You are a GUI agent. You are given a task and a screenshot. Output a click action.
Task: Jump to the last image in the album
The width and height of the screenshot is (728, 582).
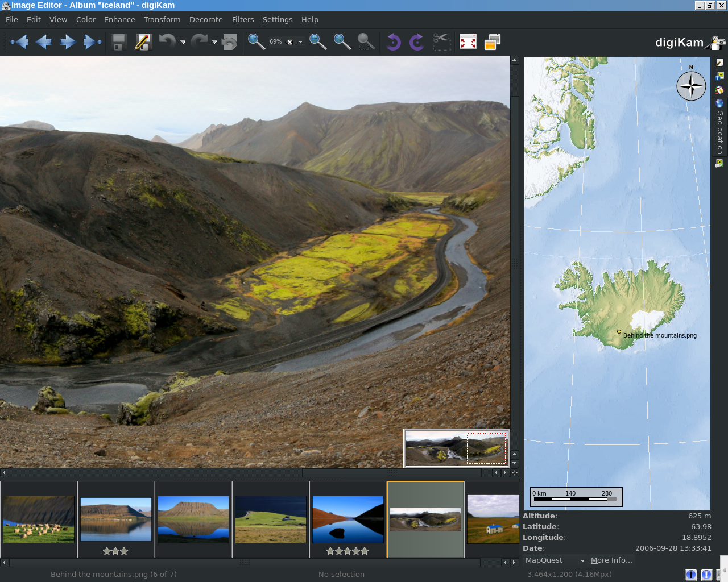92,42
